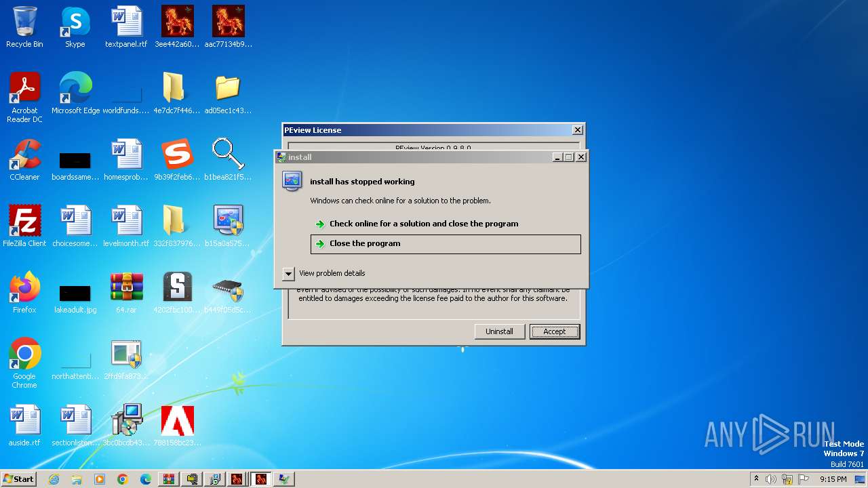Show hidden tray icons
Image resolution: width=868 pixels, height=488 pixels.
pos(756,479)
